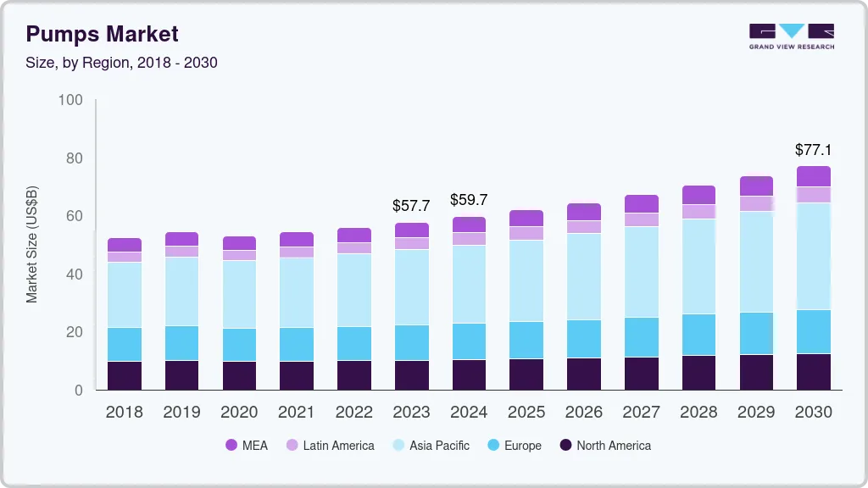Click the Grand View Research logo
The height and width of the screenshot is (488, 868).
[x=791, y=36]
